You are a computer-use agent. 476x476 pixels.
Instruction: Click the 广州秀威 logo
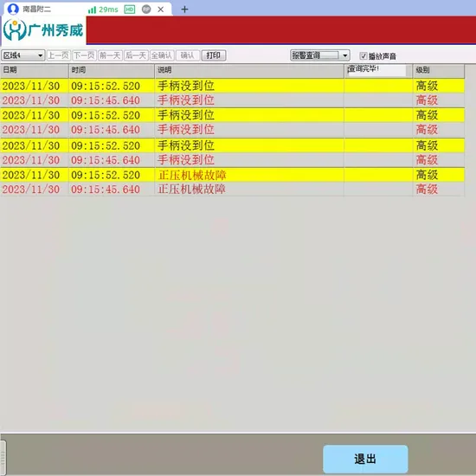tap(43, 29)
